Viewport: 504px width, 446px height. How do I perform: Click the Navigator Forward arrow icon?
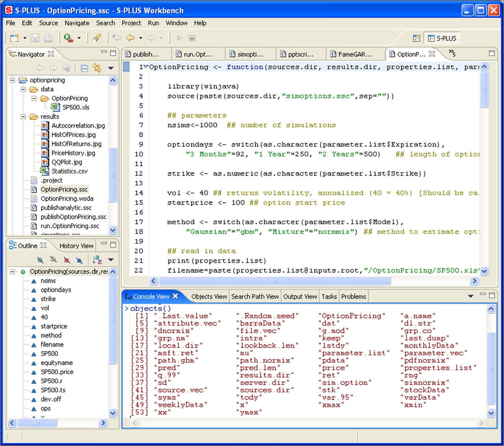53,68
